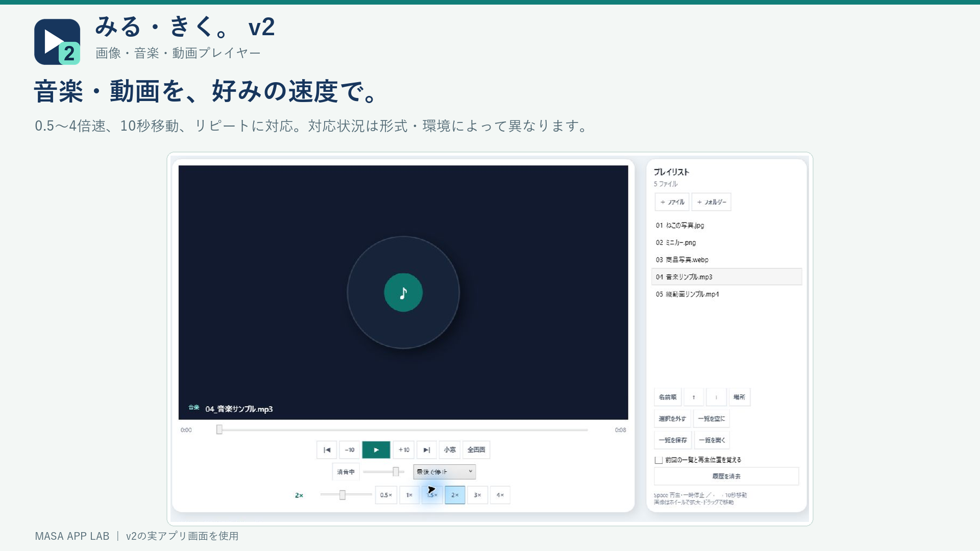Select the 2× speed button
The width and height of the screenshot is (980, 551).
click(455, 495)
